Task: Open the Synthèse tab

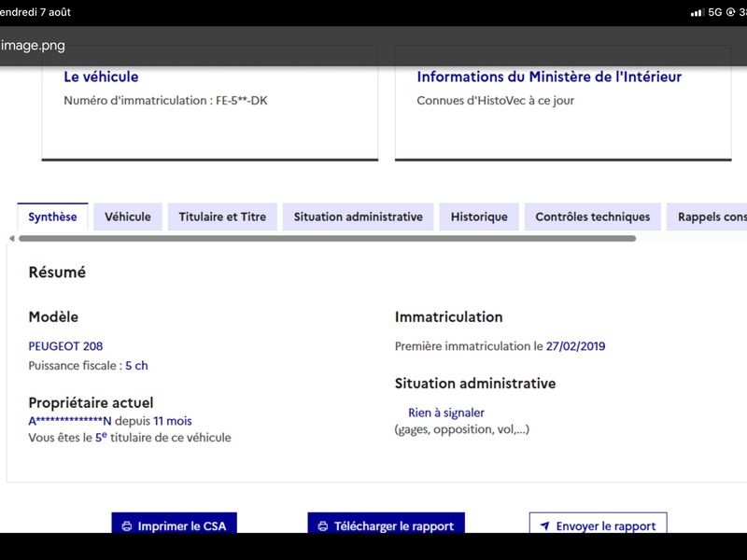Action: (52, 217)
